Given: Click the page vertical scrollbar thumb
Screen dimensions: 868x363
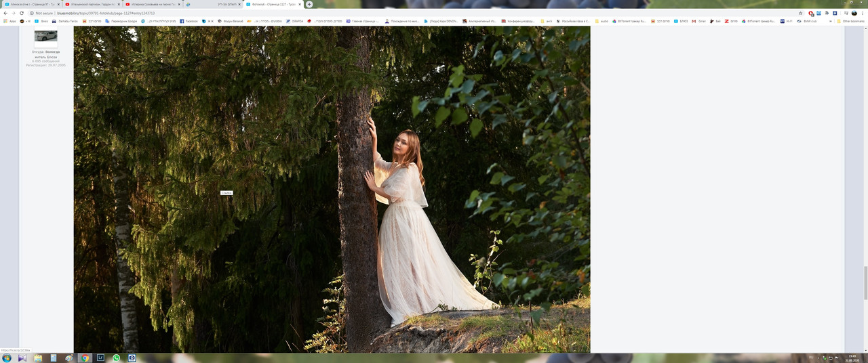Looking at the screenshot, I should click(865, 282).
